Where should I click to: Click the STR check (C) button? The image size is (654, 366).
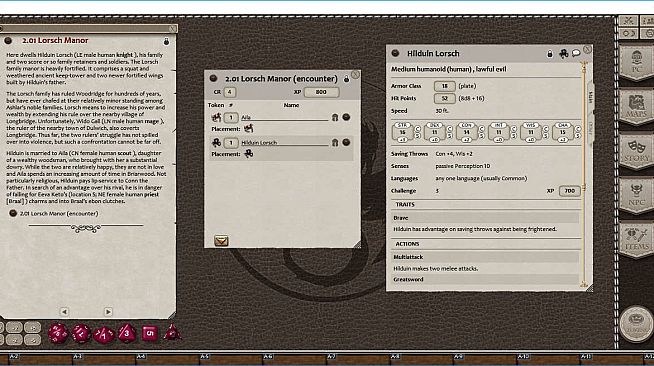pyautogui.click(x=418, y=129)
